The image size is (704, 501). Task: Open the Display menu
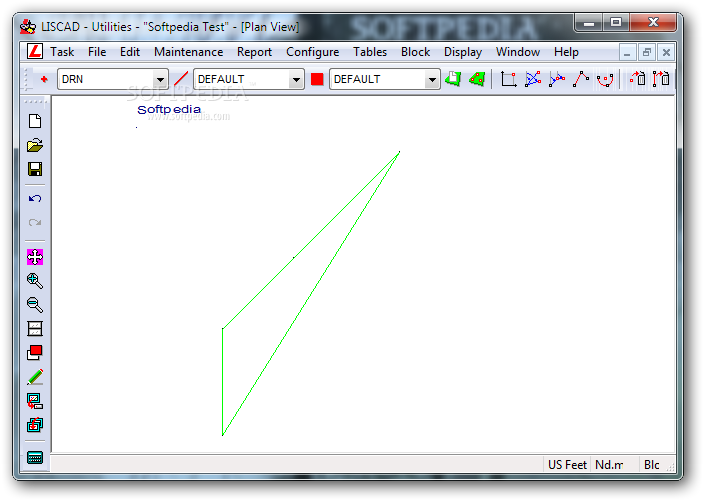(x=463, y=52)
